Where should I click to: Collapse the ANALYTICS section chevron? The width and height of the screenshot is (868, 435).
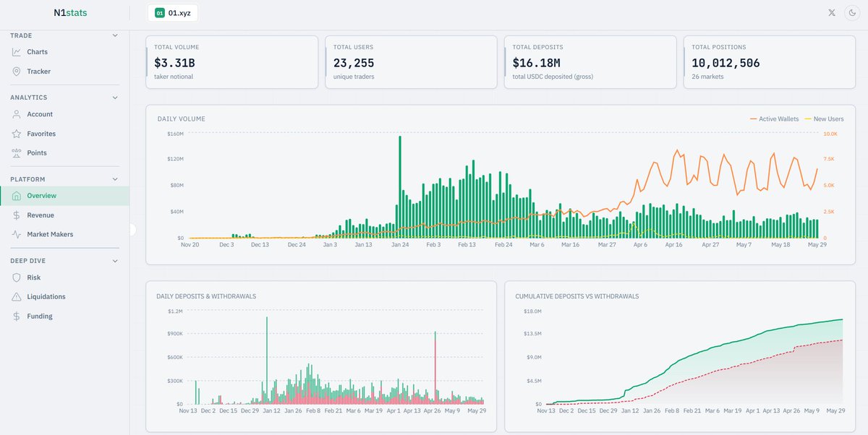[x=115, y=98]
